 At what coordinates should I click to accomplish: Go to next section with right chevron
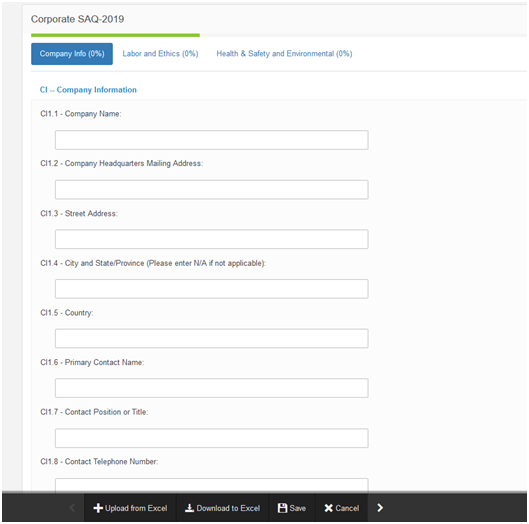[380, 508]
